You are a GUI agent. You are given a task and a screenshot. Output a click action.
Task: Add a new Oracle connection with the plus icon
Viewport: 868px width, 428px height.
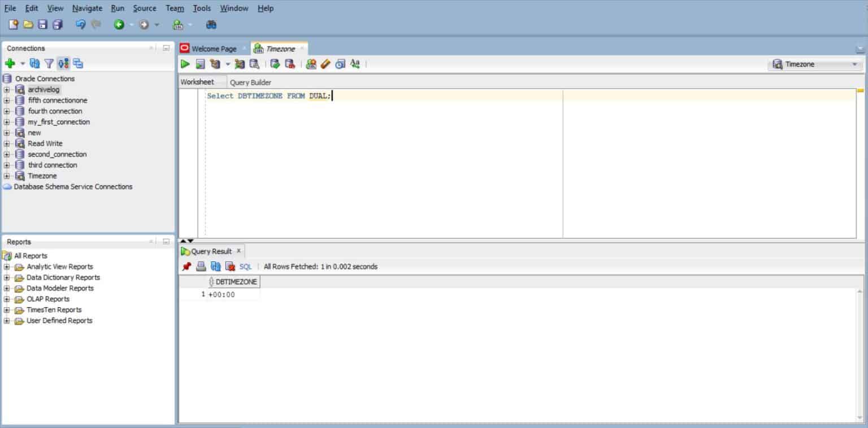[10, 63]
